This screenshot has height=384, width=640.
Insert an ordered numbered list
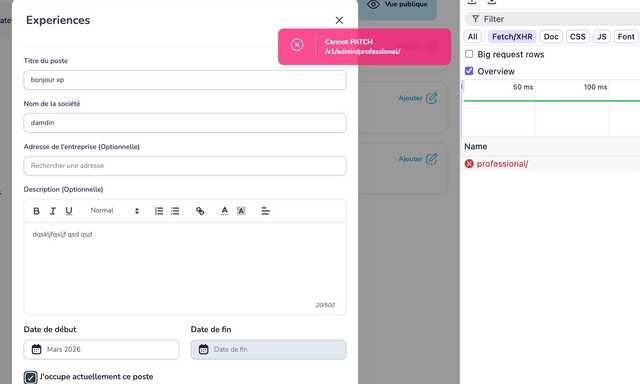[x=159, y=211]
